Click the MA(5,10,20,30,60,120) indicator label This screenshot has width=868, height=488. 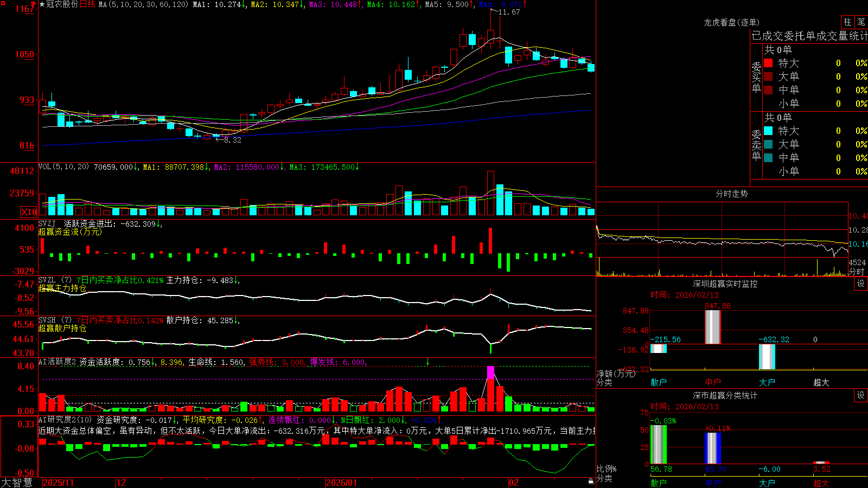click(x=144, y=4)
